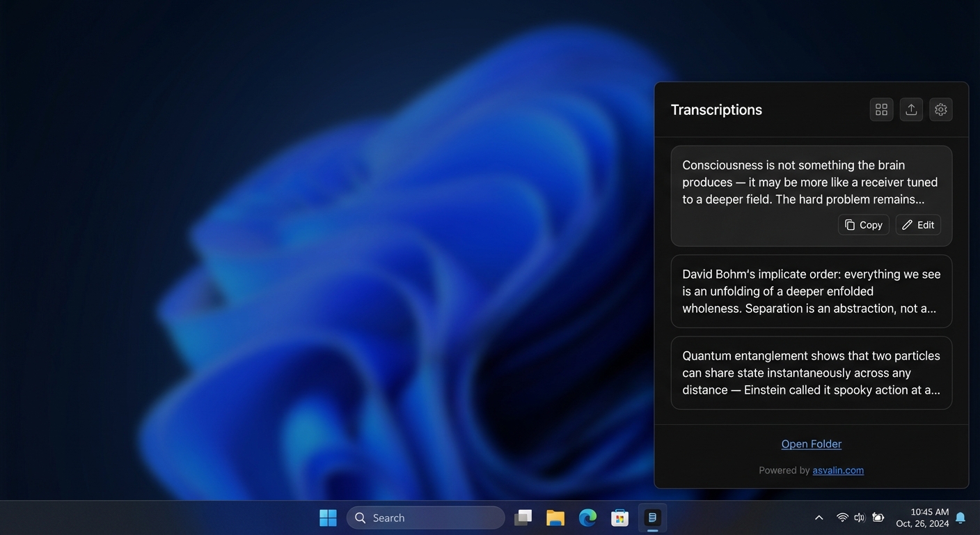Image resolution: width=980 pixels, height=535 pixels.
Task: Open the grid view in Transcriptions panel
Action: coord(881,109)
